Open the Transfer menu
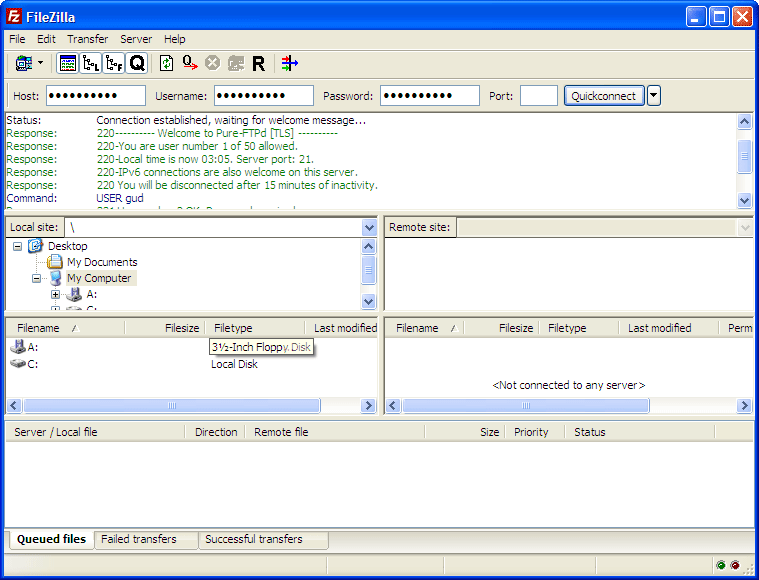 87,39
